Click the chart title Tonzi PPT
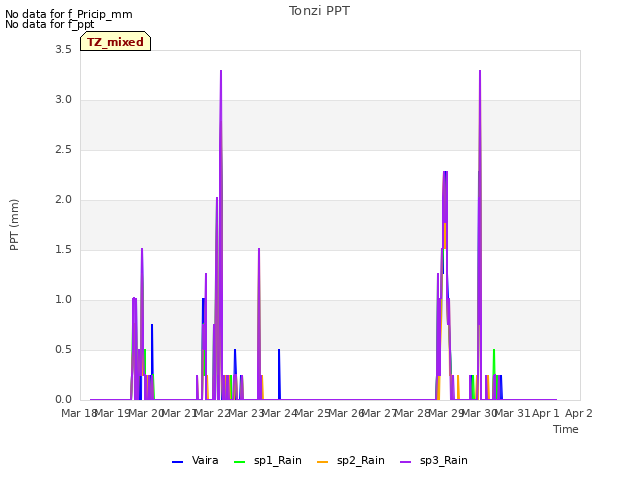 point(319,11)
